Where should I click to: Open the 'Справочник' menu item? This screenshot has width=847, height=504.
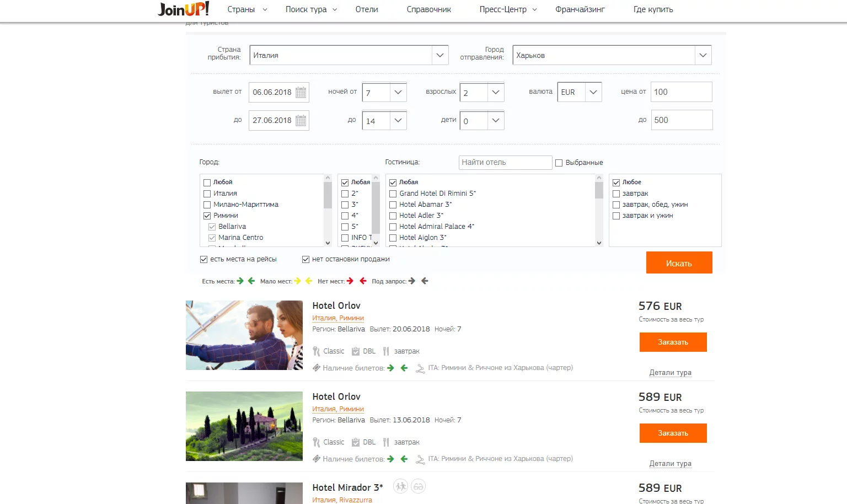click(428, 9)
